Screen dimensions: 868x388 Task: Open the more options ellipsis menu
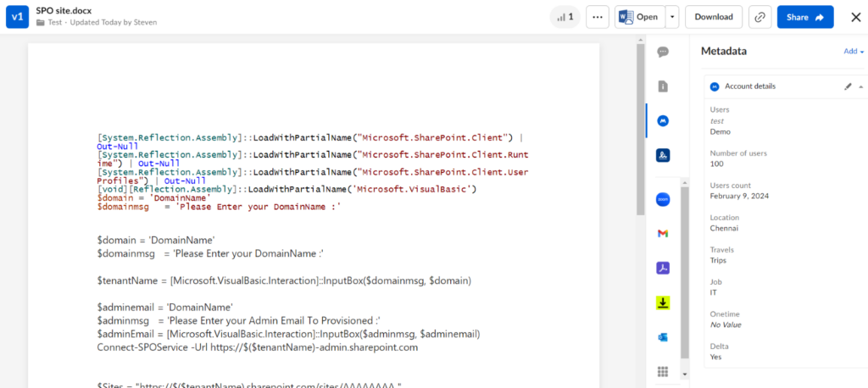coord(598,17)
